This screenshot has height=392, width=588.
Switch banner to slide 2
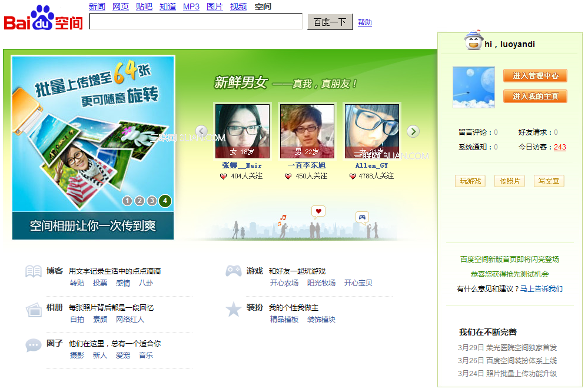139,201
